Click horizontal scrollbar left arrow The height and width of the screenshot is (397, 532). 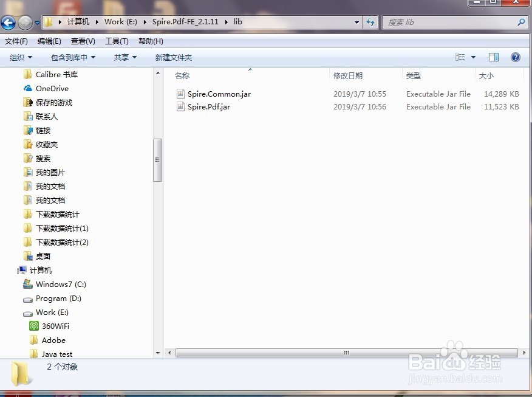click(x=169, y=353)
